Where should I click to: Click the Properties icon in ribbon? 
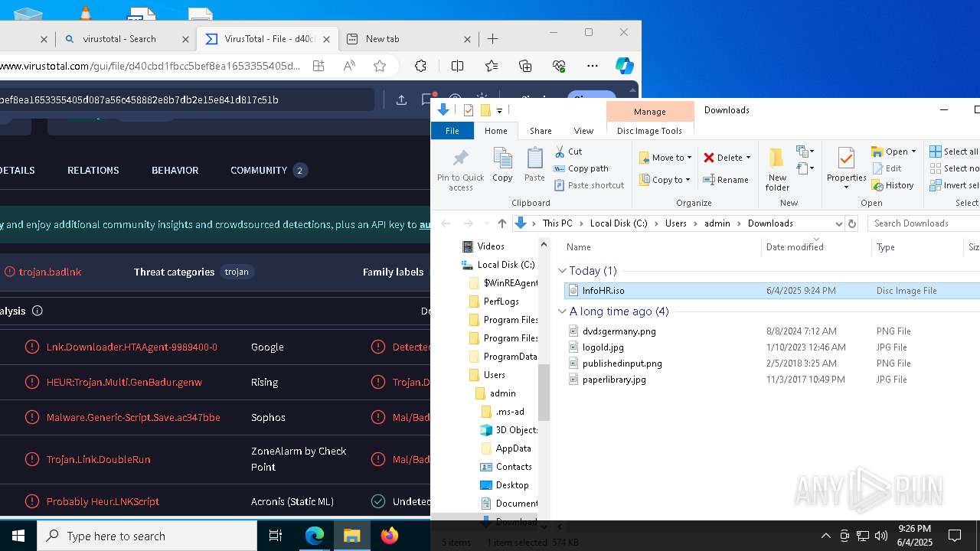click(x=846, y=165)
